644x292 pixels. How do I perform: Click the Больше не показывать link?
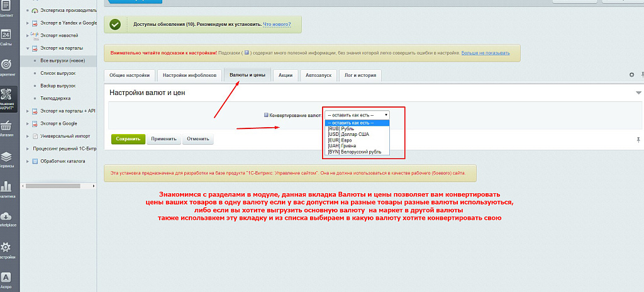[x=485, y=53]
